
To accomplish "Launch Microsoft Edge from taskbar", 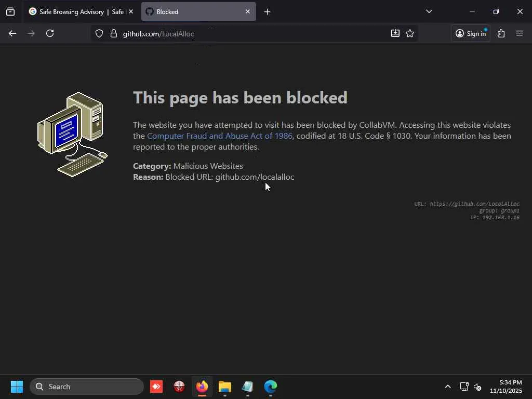I will tap(270, 387).
